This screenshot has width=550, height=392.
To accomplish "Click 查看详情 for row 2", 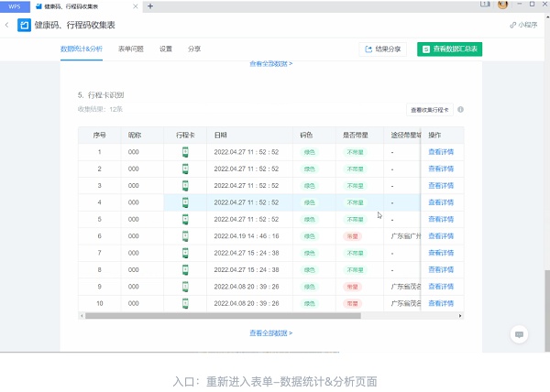I will 441,169.
